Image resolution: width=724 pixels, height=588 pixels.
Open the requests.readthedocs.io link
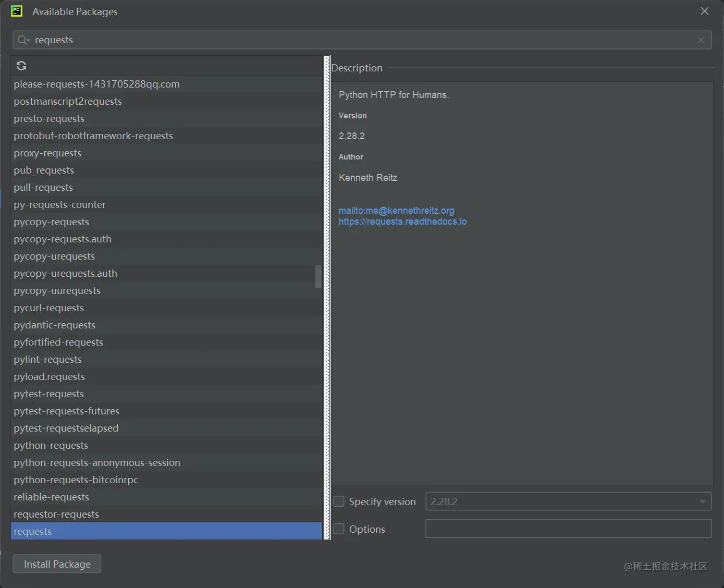tap(402, 222)
